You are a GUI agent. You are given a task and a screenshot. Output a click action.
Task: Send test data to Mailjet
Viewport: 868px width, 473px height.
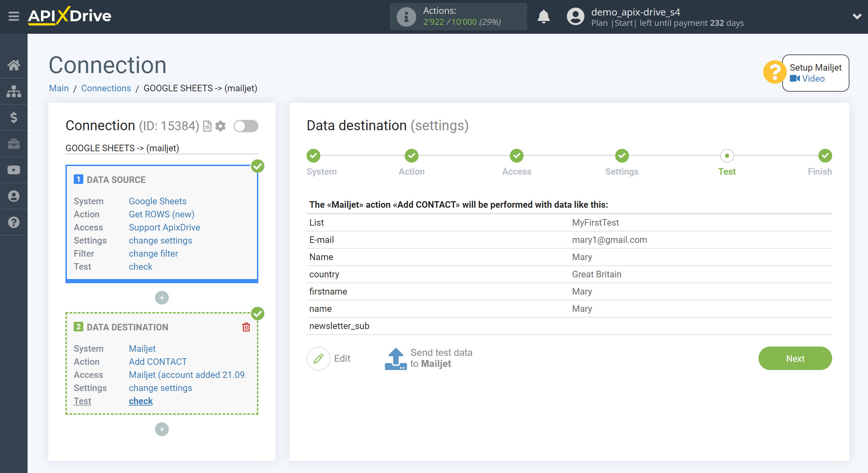(428, 358)
